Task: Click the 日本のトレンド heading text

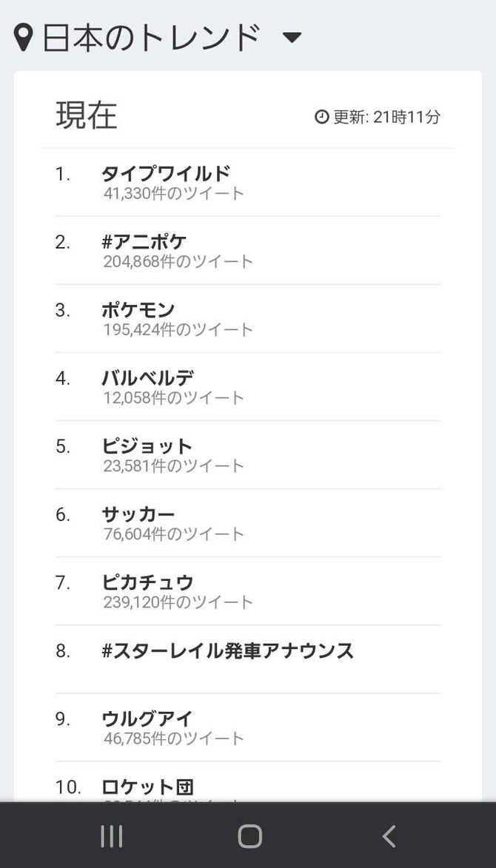Action: pos(151,38)
